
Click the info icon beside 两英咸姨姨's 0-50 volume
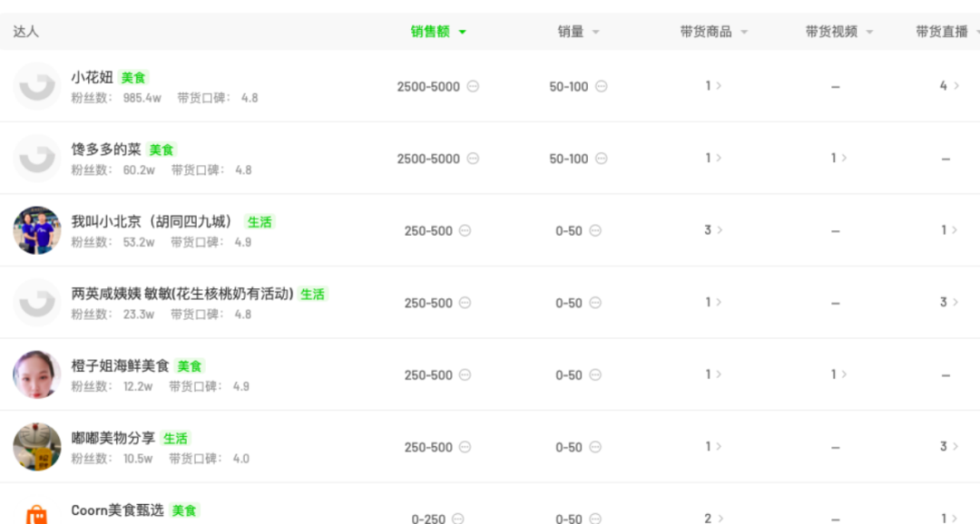[594, 303]
